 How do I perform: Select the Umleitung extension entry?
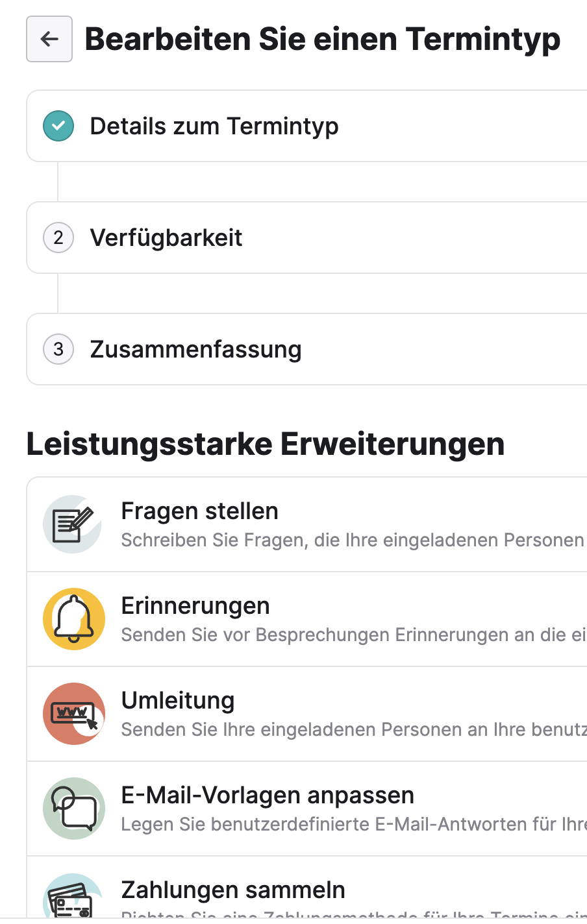pos(306,714)
